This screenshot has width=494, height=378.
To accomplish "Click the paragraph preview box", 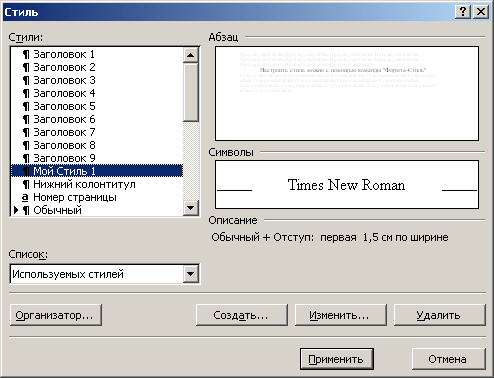I will pyautogui.click(x=347, y=93).
